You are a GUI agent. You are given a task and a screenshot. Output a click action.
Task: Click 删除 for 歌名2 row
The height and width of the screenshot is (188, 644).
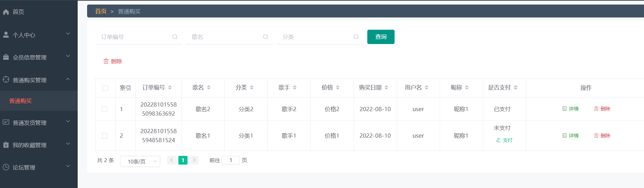tap(602, 109)
